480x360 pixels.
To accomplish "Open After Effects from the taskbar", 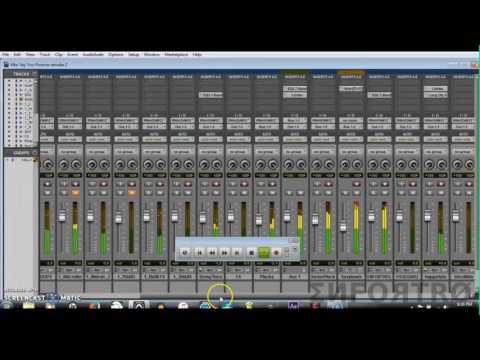I will point(294,305).
